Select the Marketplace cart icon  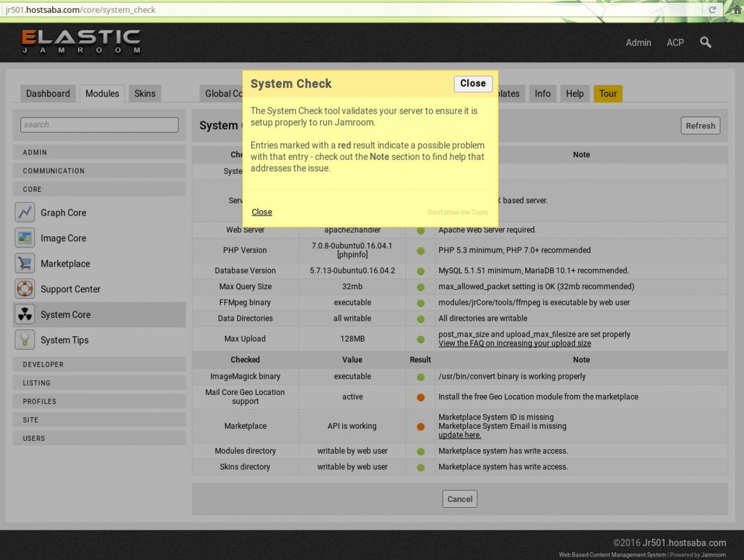tap(25, 264)
